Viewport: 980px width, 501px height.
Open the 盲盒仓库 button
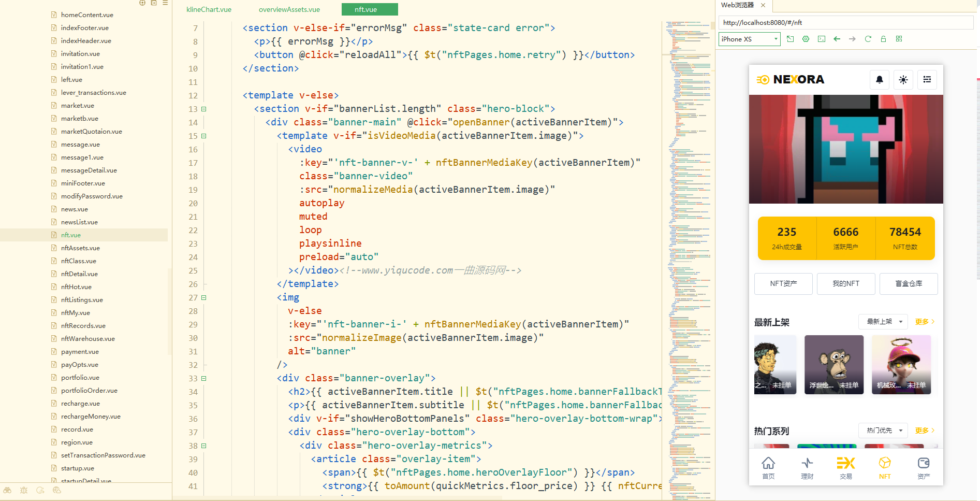pyautogui.click(x=909, y=284)
